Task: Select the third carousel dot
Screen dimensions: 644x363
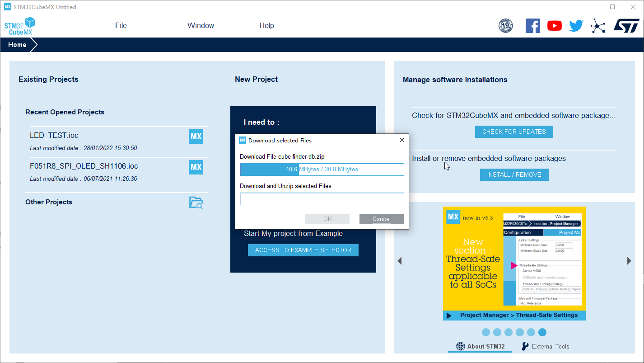Action: click(x=509, y=332)
